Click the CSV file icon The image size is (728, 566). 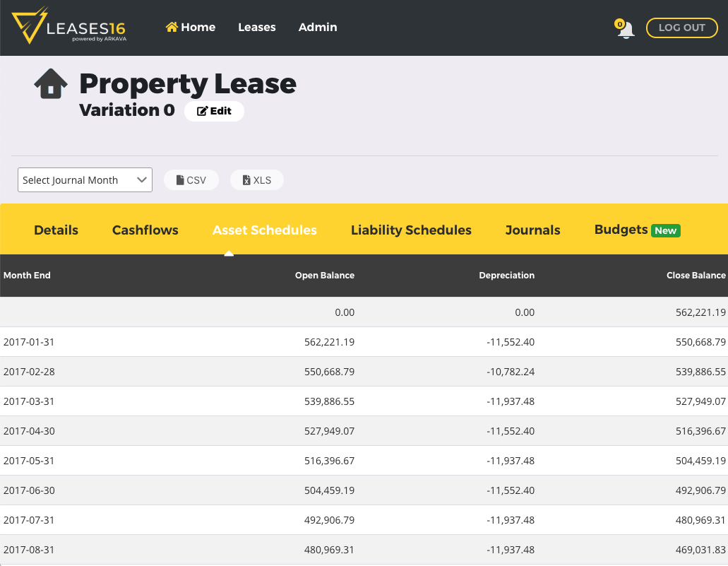[x=179, y=179]
